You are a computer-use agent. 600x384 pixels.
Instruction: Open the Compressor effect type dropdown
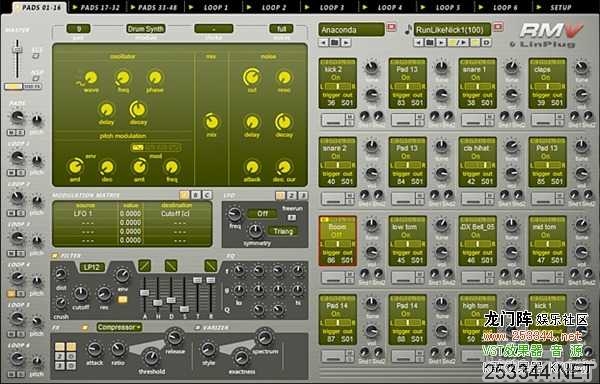point(119,327)
